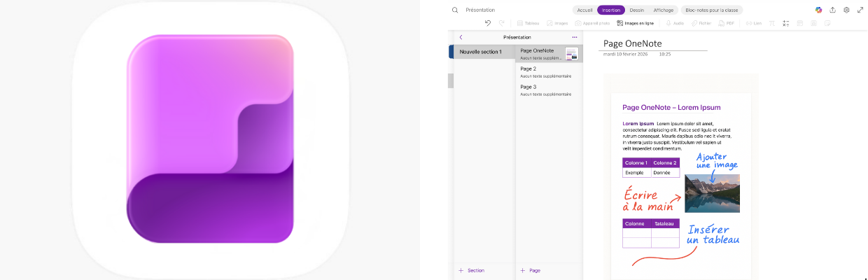Select the mountain lake image in the note
The width and height of the screenshot is (868, 280).
712,193
